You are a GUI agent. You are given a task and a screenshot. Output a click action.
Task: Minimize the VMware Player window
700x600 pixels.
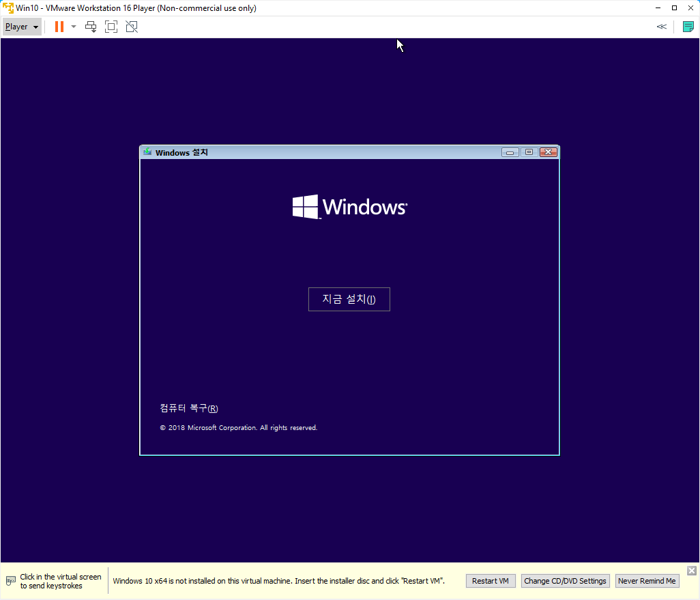point(658,8)
